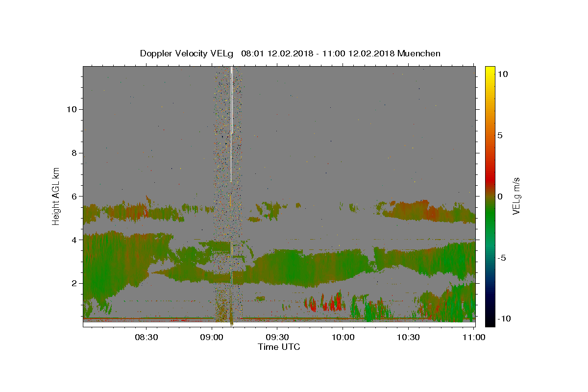Click the start time '08:01 12.02.2018' in title
This screenshot has height=392, width=588.
pyautogui.click(x=276, y=53)
